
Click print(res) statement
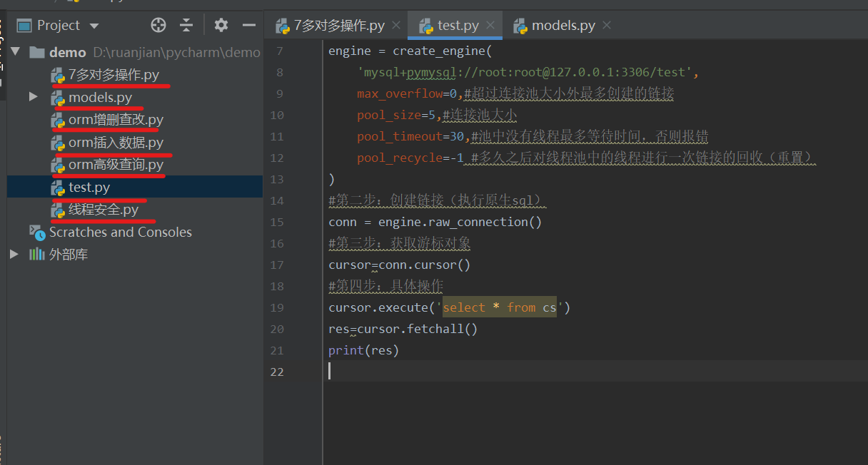(x=363, y=350)
